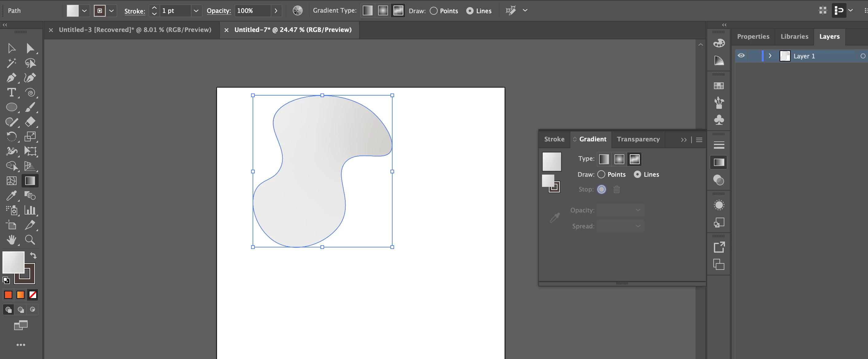
Task: Open the Transparency panel tab
Action: coord(638,139)
